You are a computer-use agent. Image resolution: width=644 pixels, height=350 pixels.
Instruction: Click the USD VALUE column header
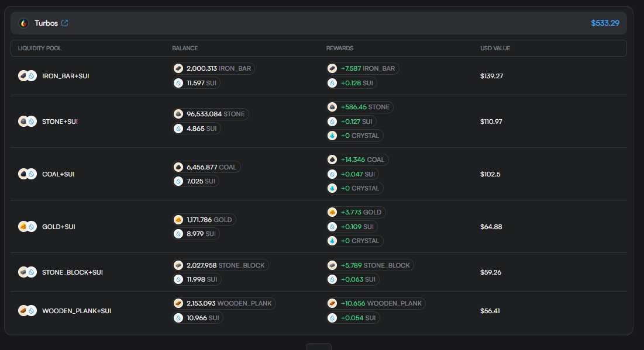[495, 48]
